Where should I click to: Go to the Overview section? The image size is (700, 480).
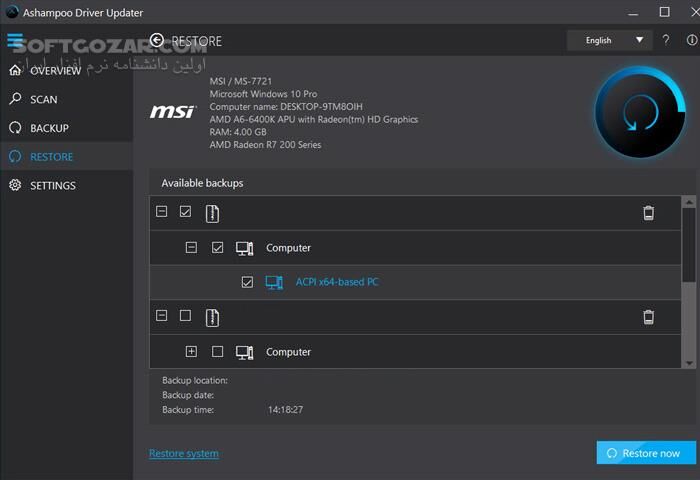pyautogui.click(x=55, y=71)
